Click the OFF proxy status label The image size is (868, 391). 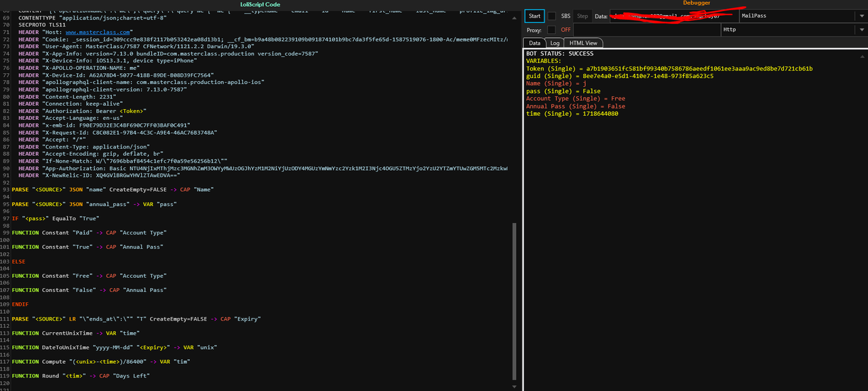[x=566, y=30]
